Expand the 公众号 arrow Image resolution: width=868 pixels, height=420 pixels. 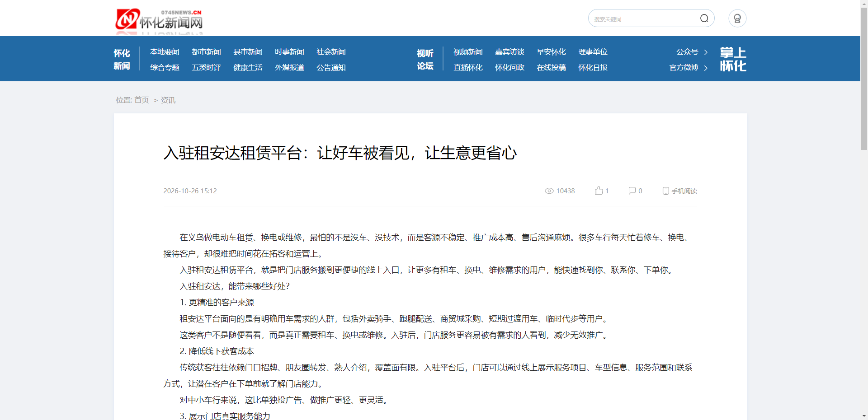pyautogui.click(x=706, y=52)
